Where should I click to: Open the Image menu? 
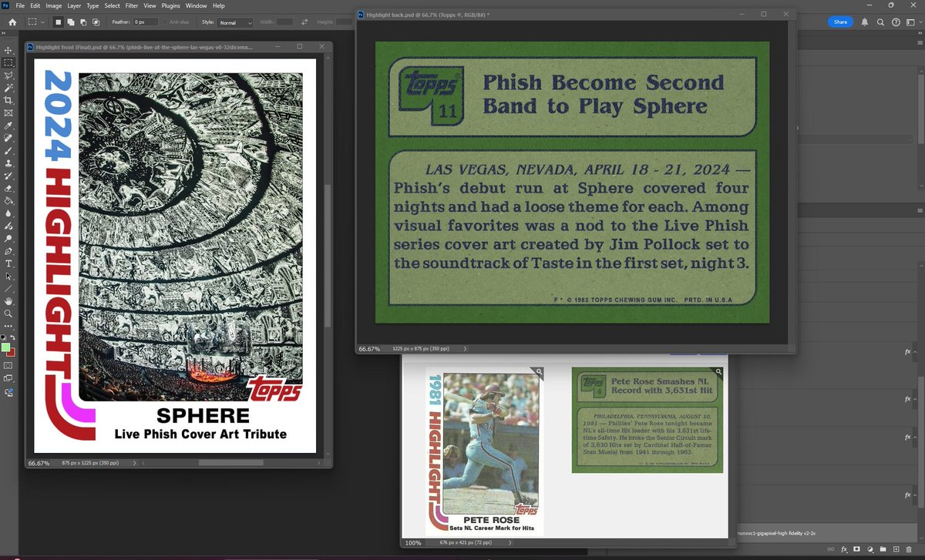pyautogui.click(x=53, y=5)
